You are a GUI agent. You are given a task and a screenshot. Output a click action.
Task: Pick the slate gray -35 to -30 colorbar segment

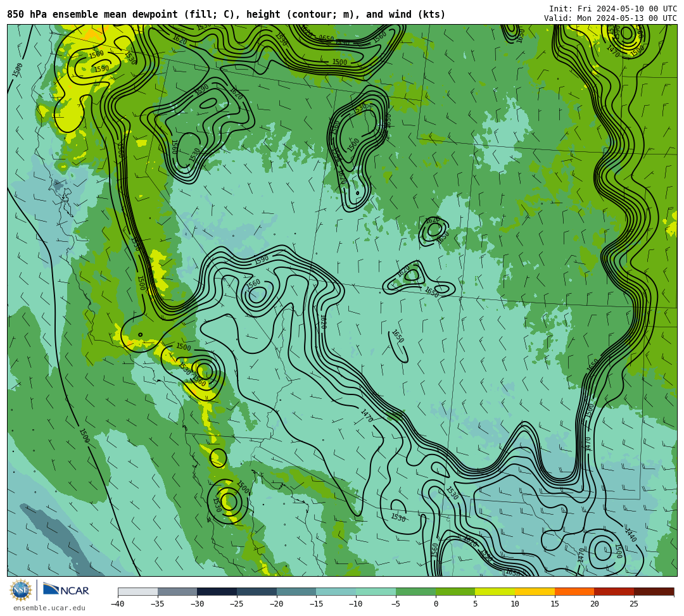pyautogui.click(x=177, y=591)
